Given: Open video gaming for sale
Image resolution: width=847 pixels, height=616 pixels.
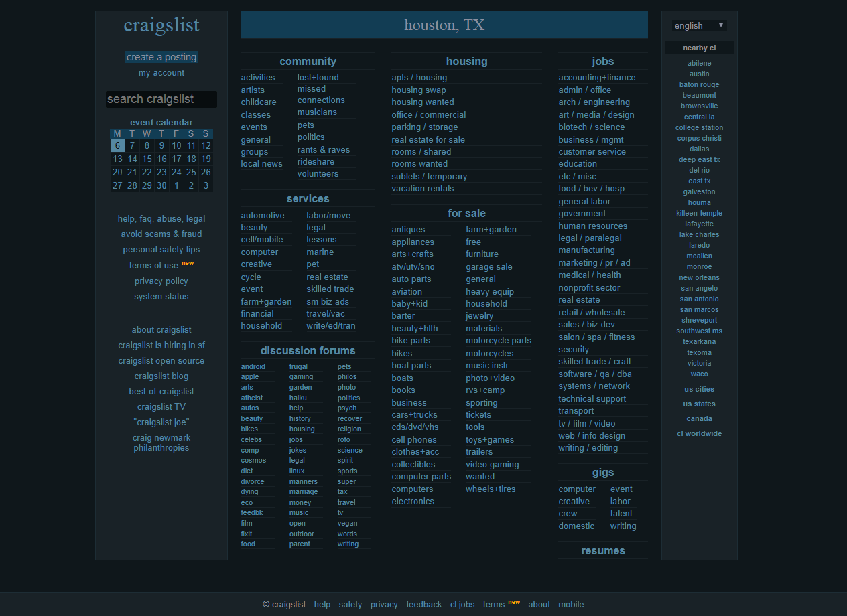Looking at the screenshot, I should click(x=493, y=464).
